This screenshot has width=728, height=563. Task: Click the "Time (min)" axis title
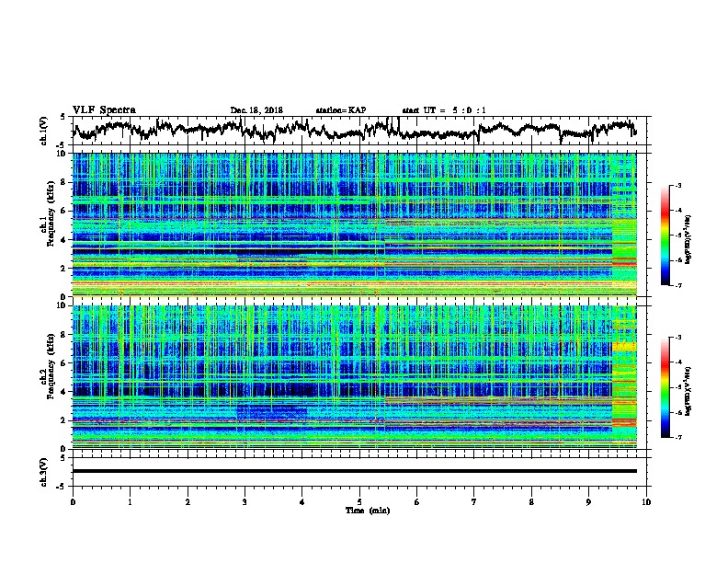coord(368,511)
